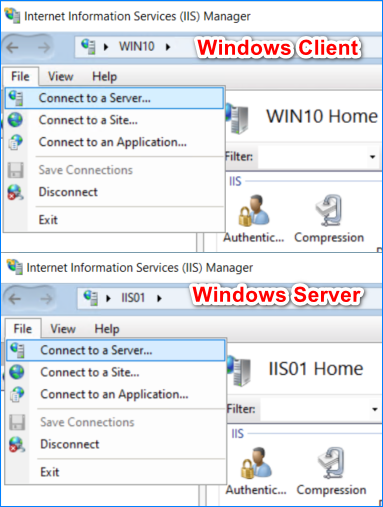Click IIS group header in WIN10 Home
The height and width of the screenshot is (507, 383).
coord(235,181)
